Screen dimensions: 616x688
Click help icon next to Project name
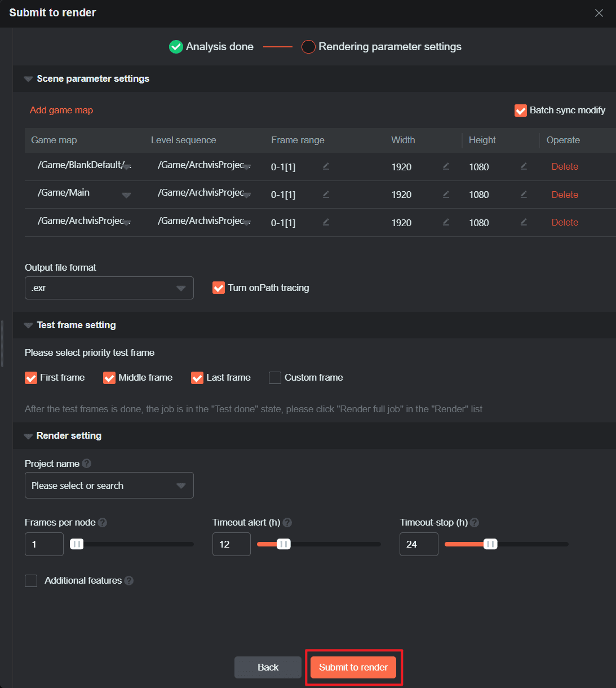pyautogui.click(x=87, y=464)
